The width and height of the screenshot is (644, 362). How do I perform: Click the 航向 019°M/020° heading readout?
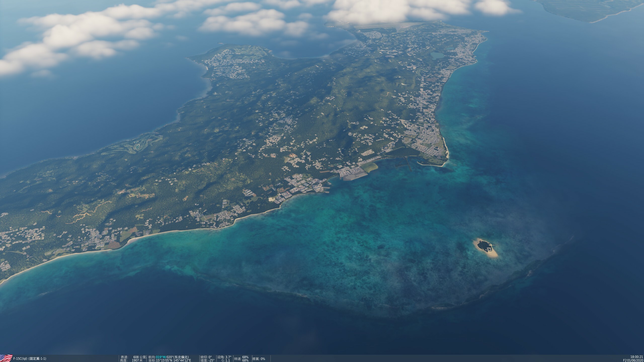click(169, 357)
